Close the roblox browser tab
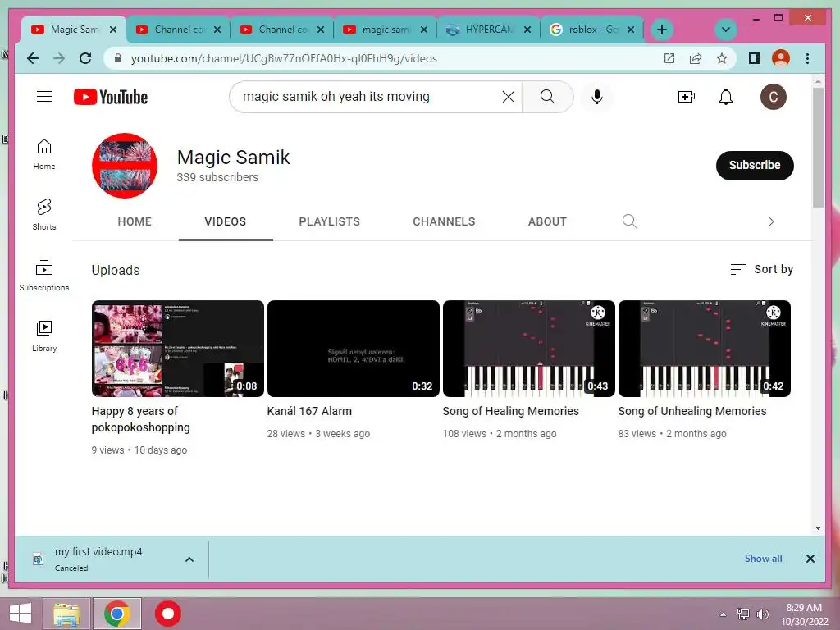 (x=631, y=30)
